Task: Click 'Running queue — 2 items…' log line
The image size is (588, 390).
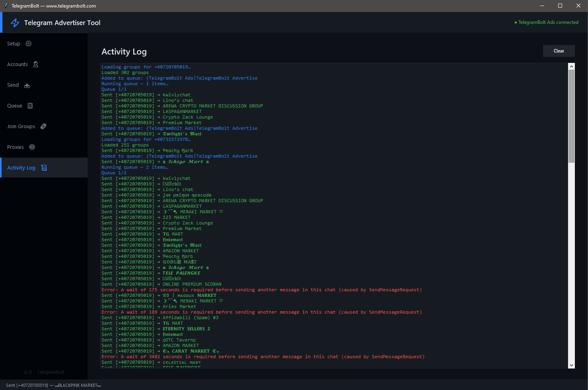Action: pos(135,167)
